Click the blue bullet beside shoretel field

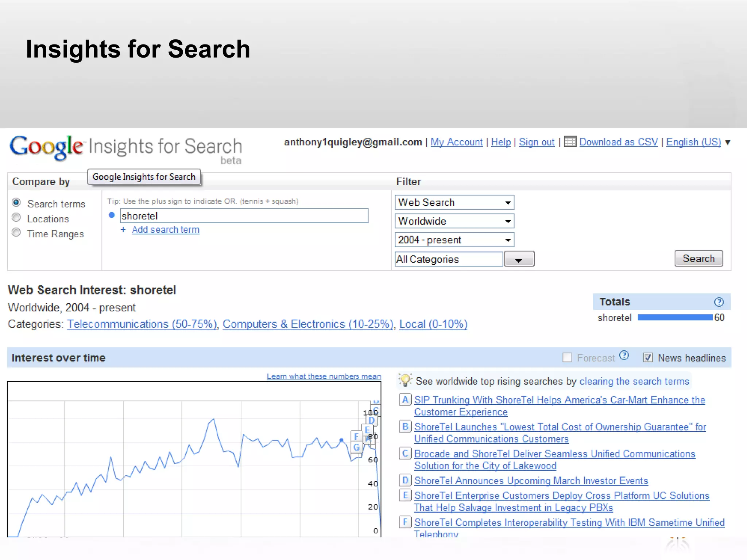pos(112,215)
